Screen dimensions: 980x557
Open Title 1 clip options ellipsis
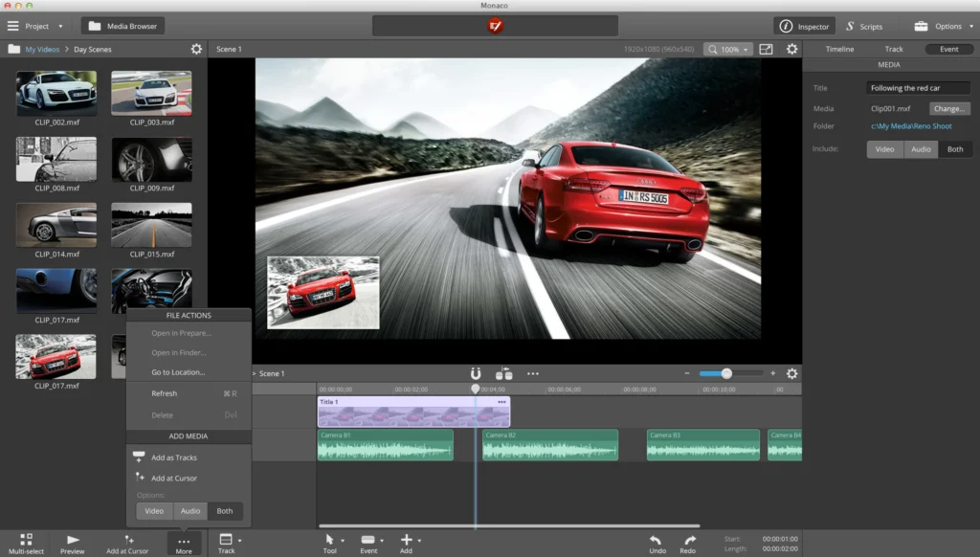[501, 402]
